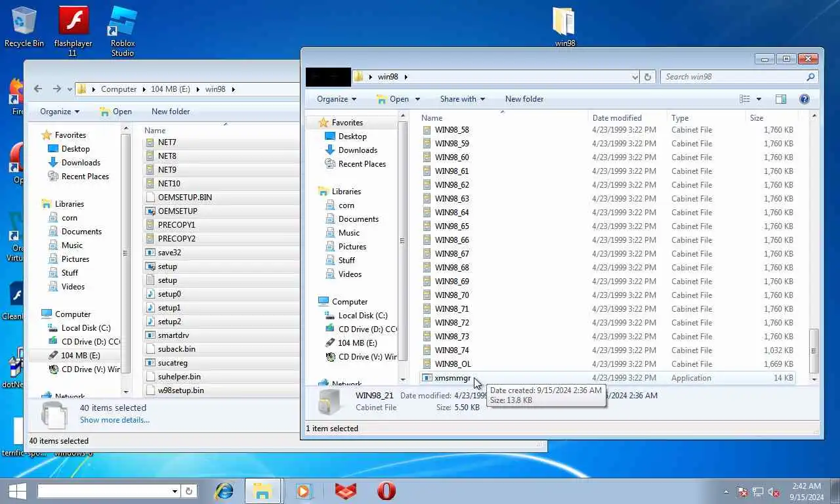Open flashplayer 11 desktop icon
This screenshot has width=840, height=504.
tap(73, 31)
